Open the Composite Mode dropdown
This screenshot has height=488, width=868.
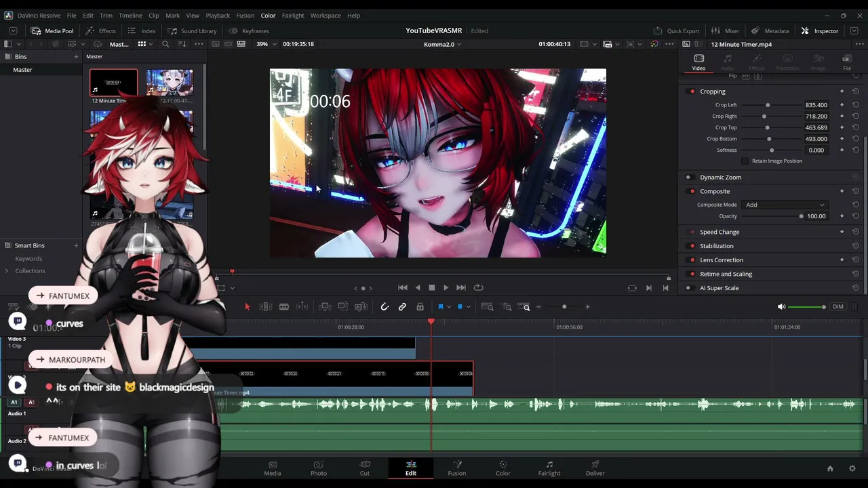(785, 205)
